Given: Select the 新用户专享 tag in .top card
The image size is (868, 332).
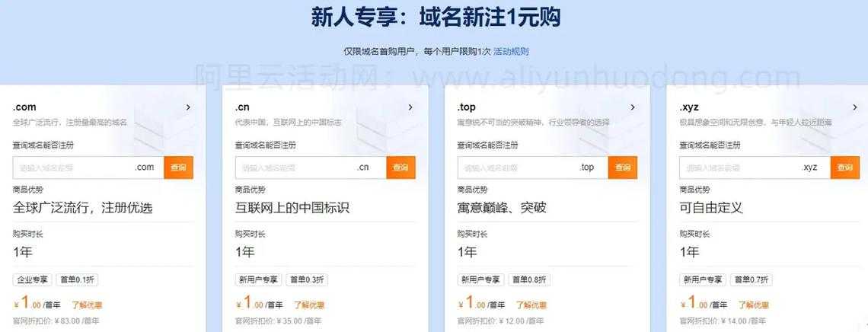Looking at the screenshot, I should (480, 279).
